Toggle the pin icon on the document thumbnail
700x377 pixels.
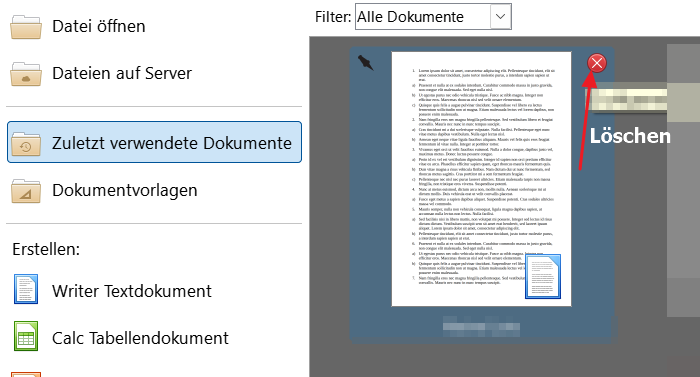[x=366, y=63]
